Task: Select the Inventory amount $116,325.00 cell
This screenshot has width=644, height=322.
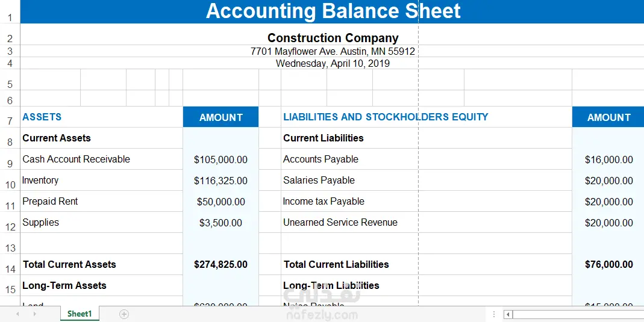Action: (x=221, y=181)
